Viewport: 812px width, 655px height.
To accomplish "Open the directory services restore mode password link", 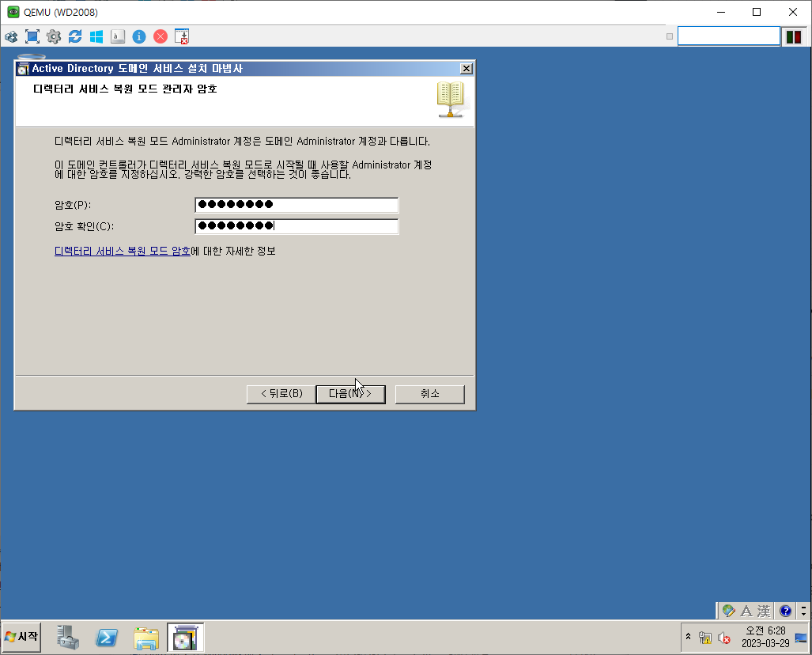I will (x=123, y=251).
